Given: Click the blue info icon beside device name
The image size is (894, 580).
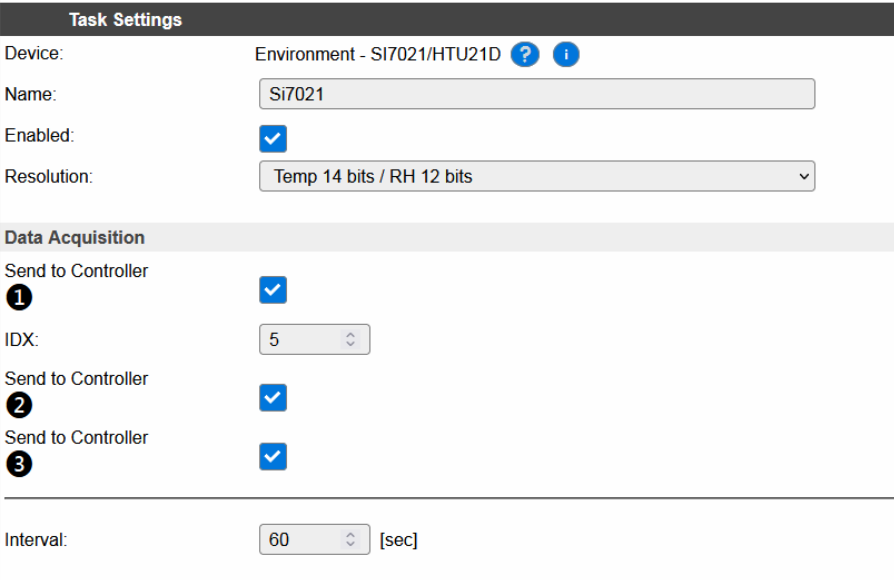Looking at the screenshot, I should coord(566,54).
